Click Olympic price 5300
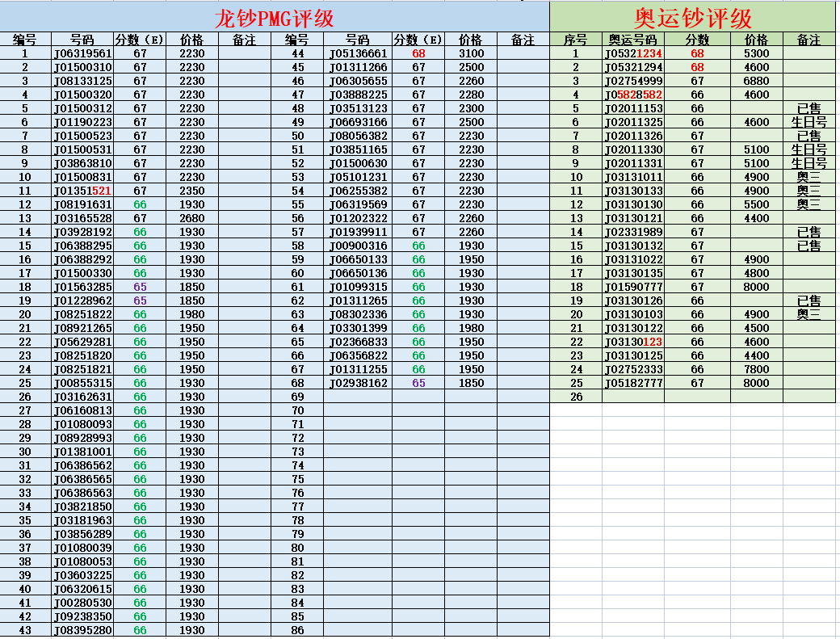 tap(757, 53)
